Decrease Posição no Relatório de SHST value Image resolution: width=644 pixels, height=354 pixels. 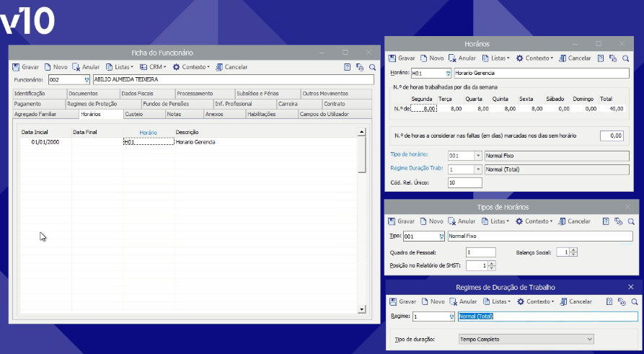pyautogui.click(x=494, y=268)
